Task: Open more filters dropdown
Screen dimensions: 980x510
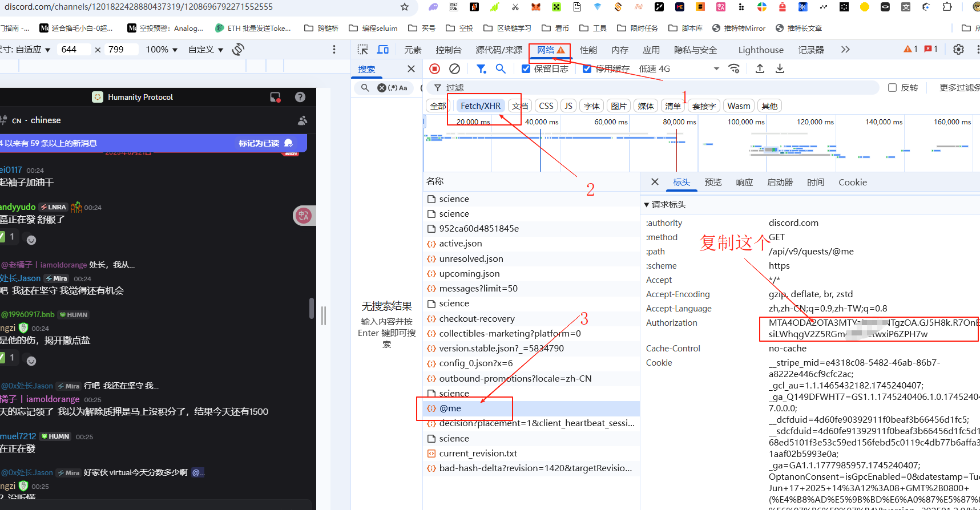Action: click(x=959, y=88)
